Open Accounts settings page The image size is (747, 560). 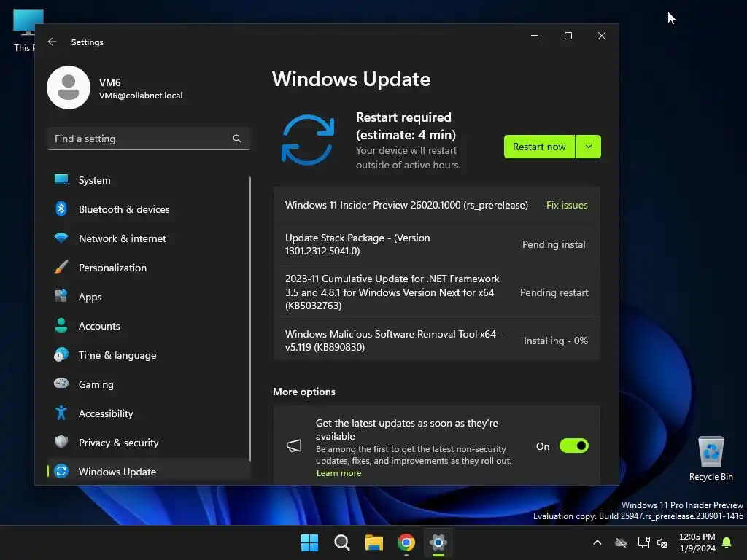point(149,326)
